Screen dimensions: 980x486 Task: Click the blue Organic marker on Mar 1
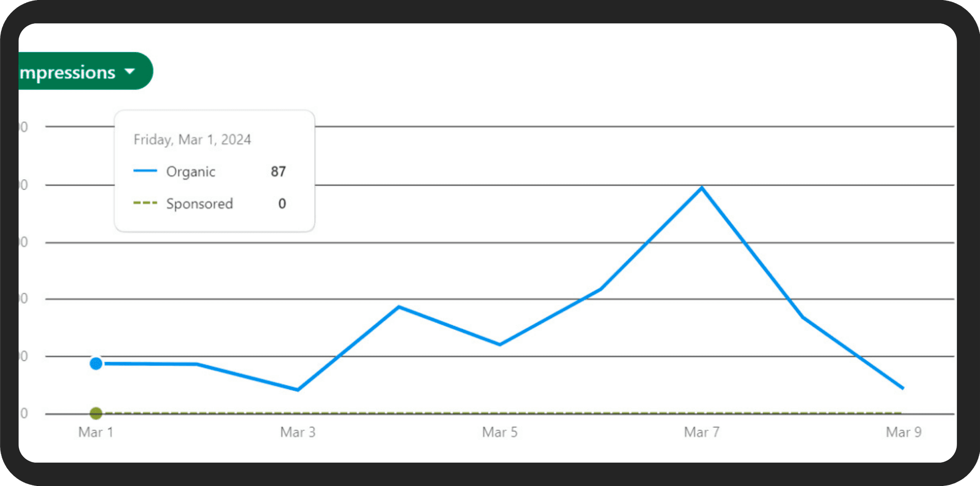coord(96,363)
